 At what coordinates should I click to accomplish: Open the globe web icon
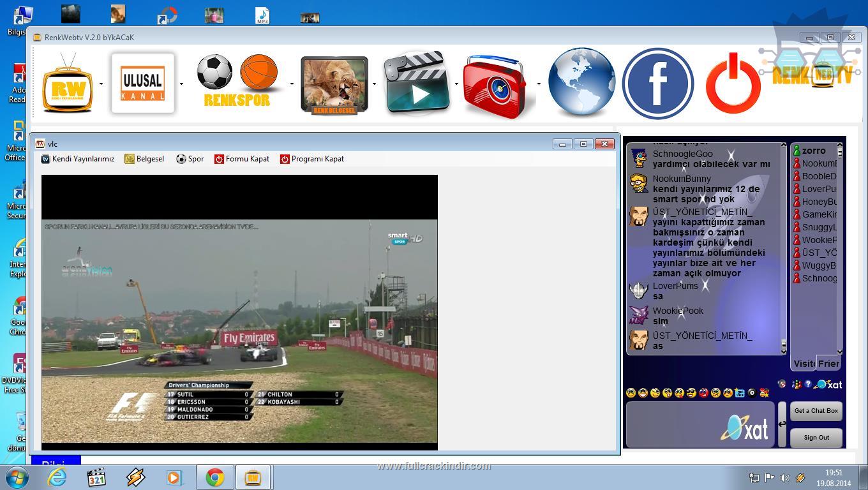[x=581, y=84]
